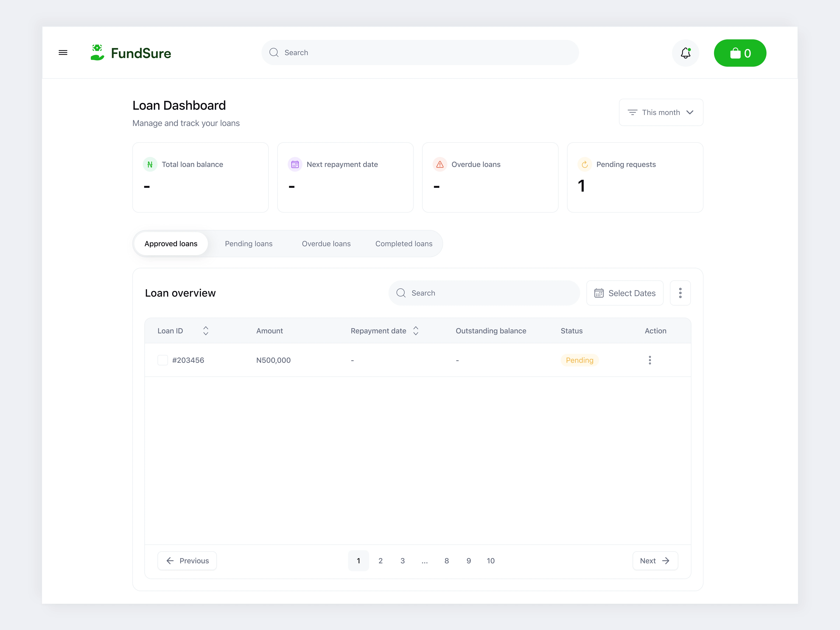Viewport: 840px width, 630px height.
Task: Click the Next repayment date card
Action: pos(345,177)
